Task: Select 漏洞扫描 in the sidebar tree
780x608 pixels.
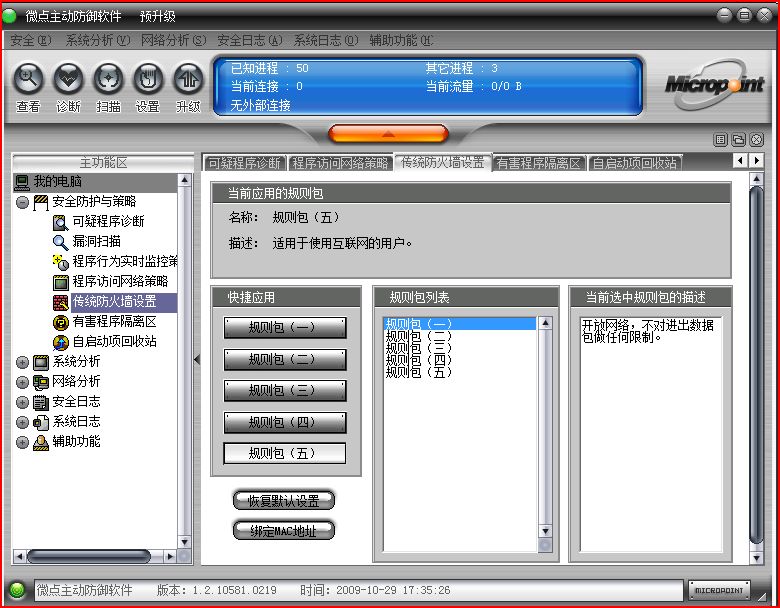Action: pos(96,241)
